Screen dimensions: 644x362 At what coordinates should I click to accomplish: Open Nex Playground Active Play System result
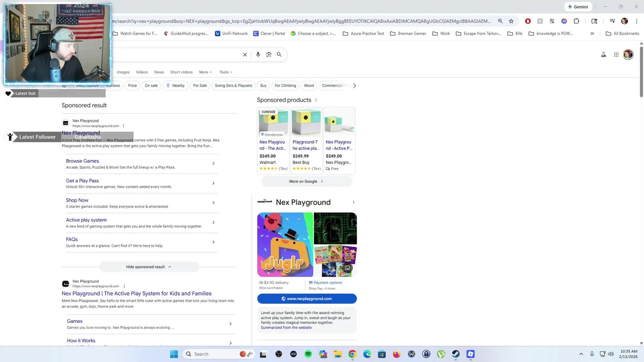(136, 294)
